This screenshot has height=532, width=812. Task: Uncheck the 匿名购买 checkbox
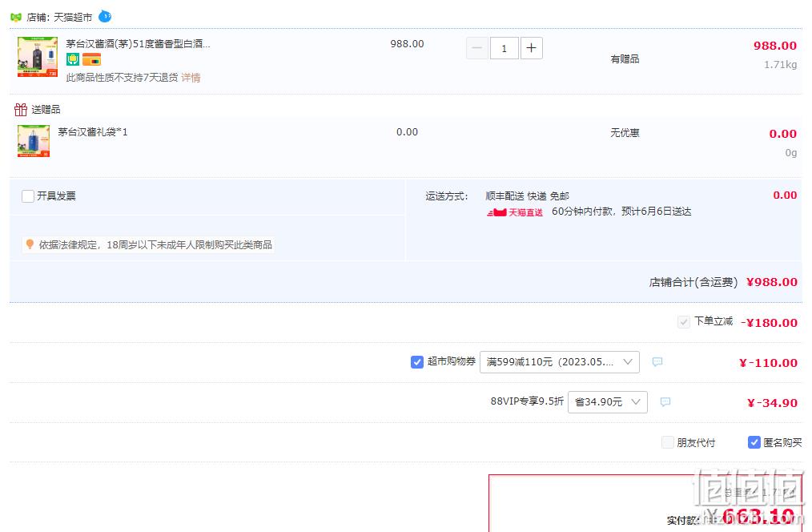(754, 442)
